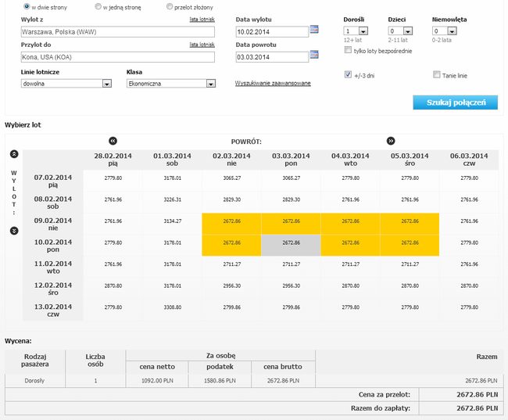The height and width of the screenshot is (420, 508).
Task: Pick yellow 2672.86 cell for 09.02 / 04.03
Action: tap(351, 224)
